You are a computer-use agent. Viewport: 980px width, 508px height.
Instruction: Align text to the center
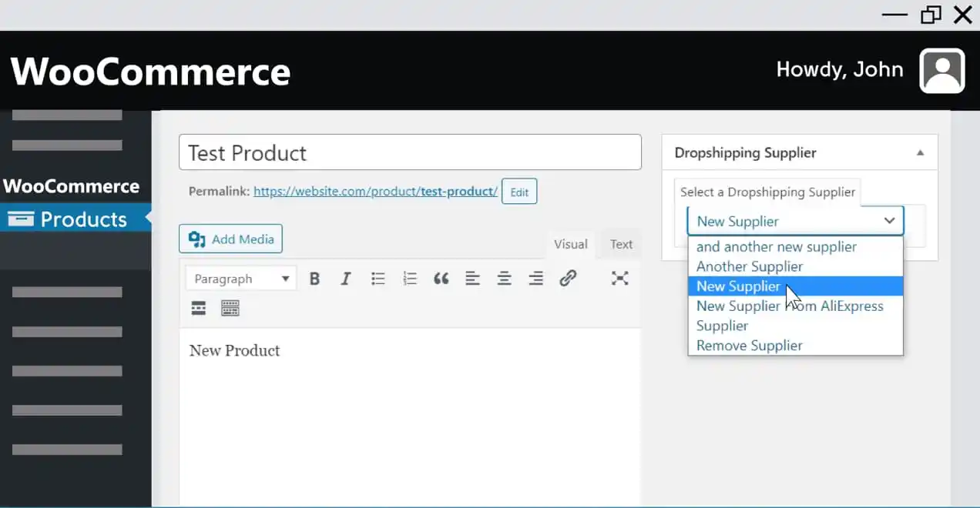point(504,279)
